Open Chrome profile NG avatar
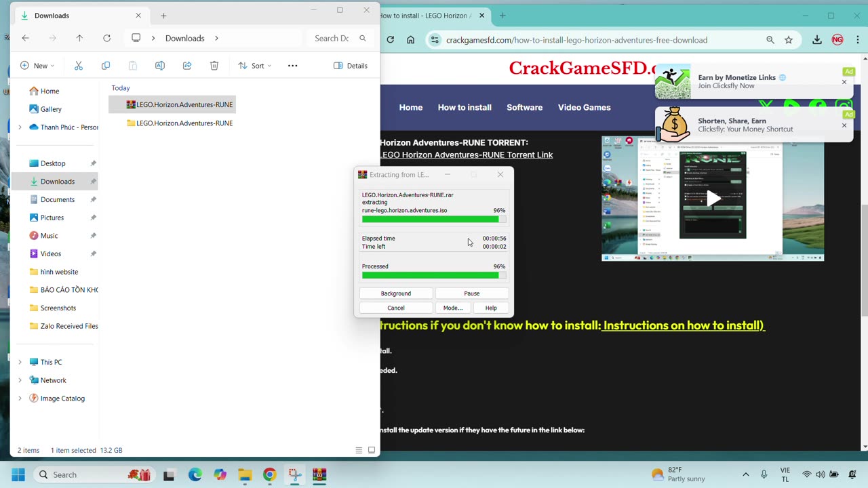Viewport: 868px width, 488px height. pos(837,40)
